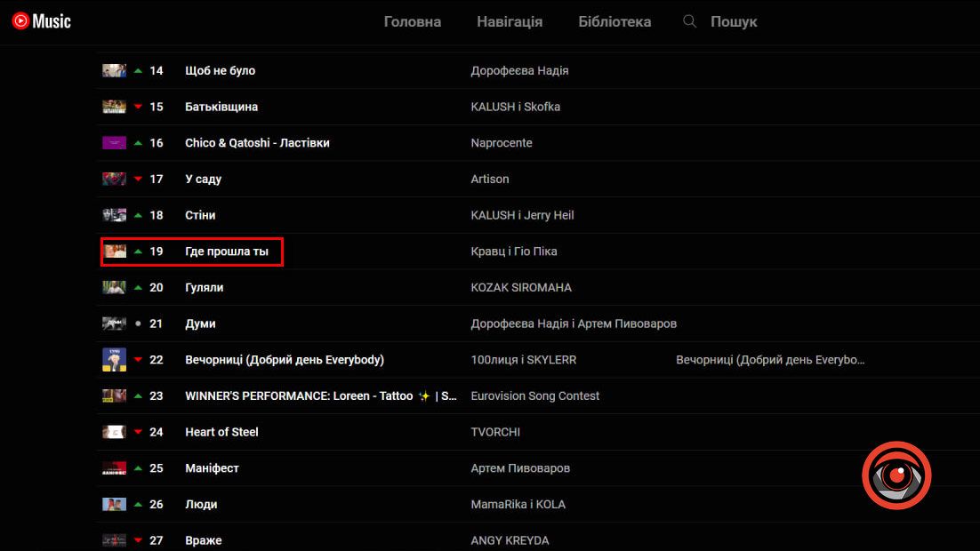Click the neutral dot indicator for Думи
Screen dimensions: 980x551
pyautogui.click(x=138, y=324)
